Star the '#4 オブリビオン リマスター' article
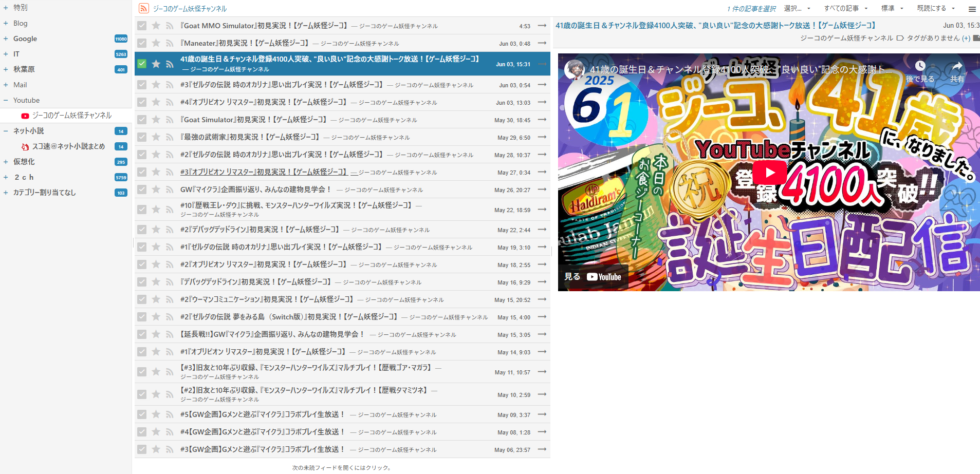 pos(156,102)
